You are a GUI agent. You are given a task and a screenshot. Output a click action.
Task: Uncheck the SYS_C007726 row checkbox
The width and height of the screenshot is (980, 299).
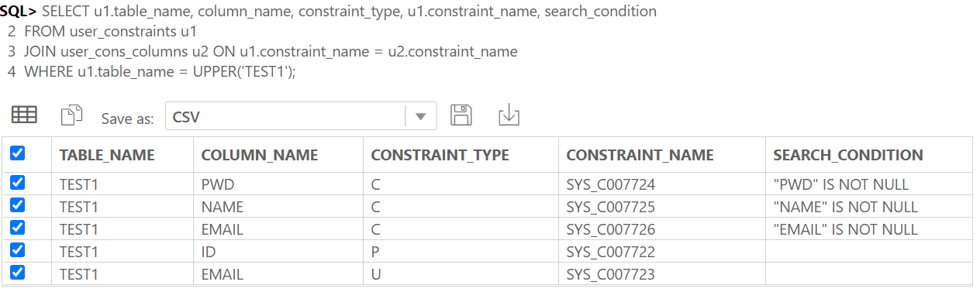click(x=17, y=228)
